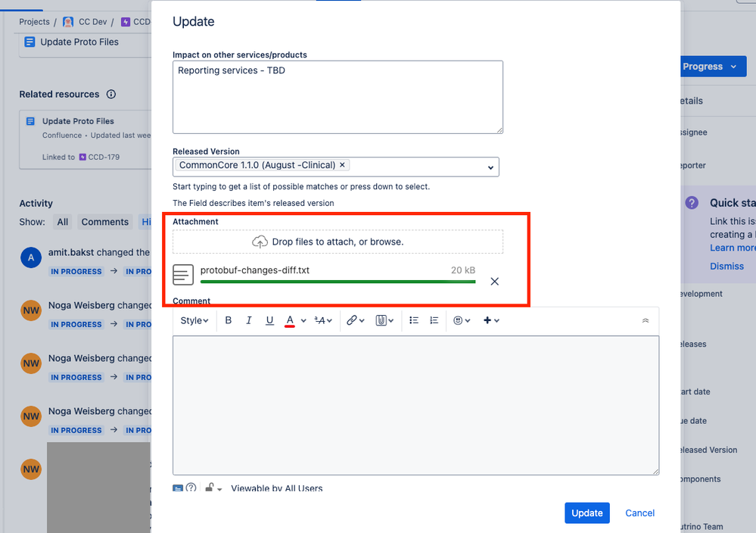Click the In Progress status button

714,67
